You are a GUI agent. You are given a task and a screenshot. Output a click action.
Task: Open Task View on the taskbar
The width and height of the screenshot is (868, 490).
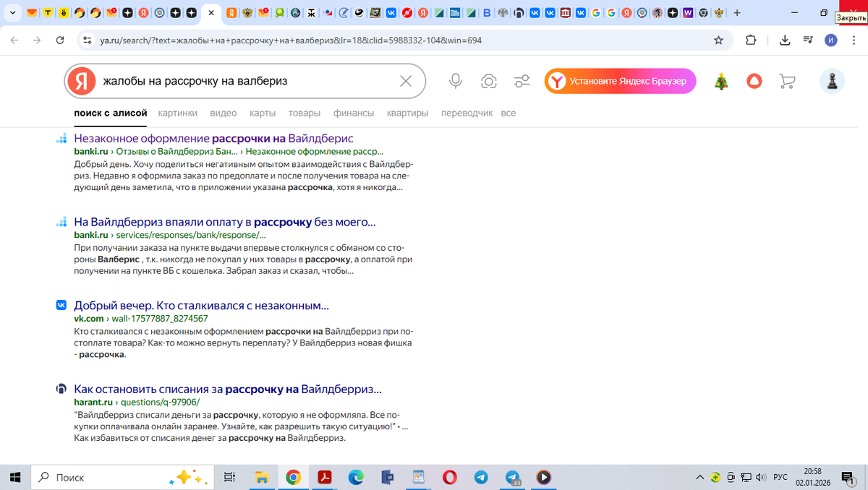tap(229, 477)
